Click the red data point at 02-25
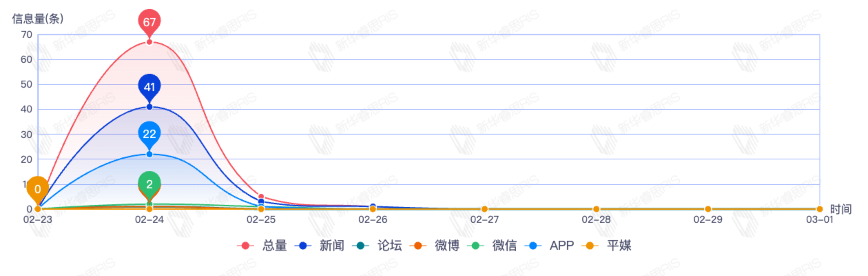Screen dimensions: 868x276 [x=261, y=197]
